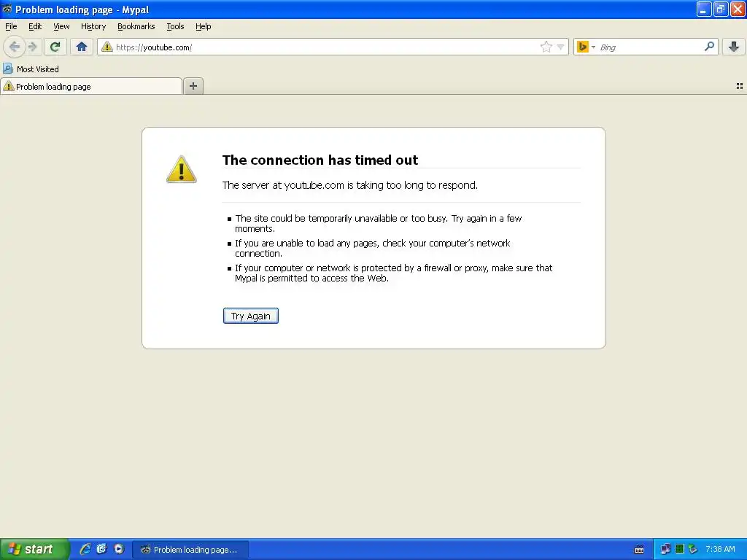Open the File menu
The width and height of the screenshot is (747, 560).
point(11,26)
